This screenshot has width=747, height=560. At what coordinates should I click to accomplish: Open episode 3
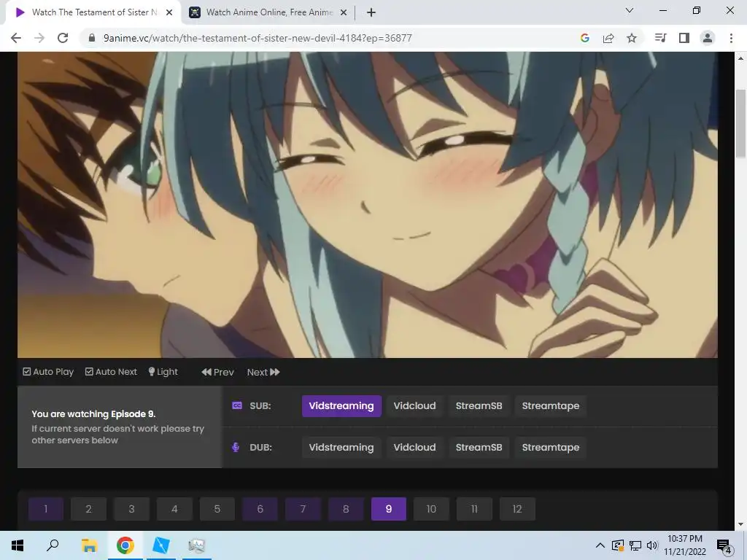(131, 509)
